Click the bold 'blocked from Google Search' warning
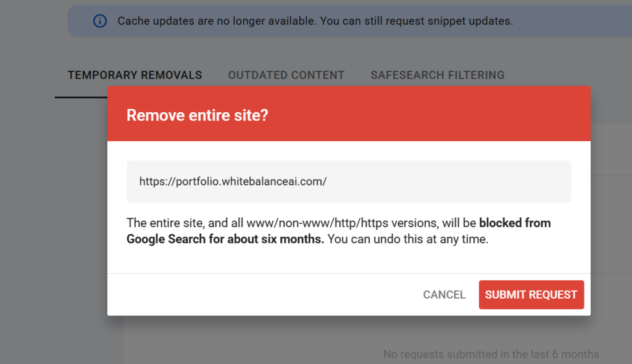This screenshot has height=364, width=632. [x=339, y=231]
